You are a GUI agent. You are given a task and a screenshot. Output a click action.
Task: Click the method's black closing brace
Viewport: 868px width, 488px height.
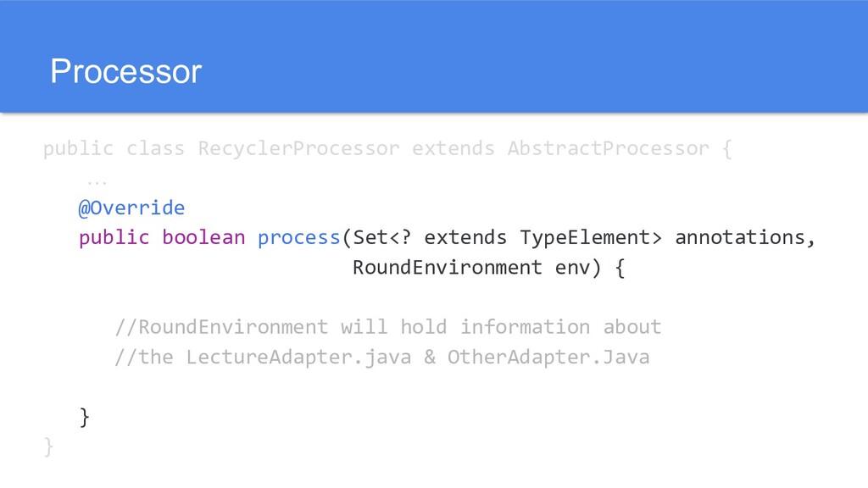pyautogui.click(x=83, y=416)
